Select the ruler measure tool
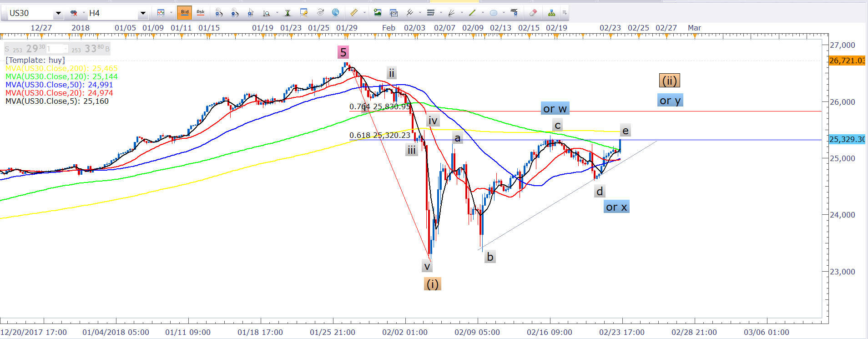The height and width of the screenshot is (339, 868). 353,13
